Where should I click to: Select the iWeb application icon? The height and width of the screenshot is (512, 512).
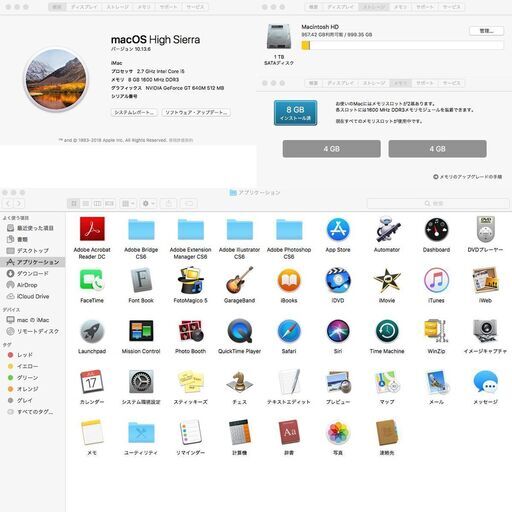coord(485,280)
